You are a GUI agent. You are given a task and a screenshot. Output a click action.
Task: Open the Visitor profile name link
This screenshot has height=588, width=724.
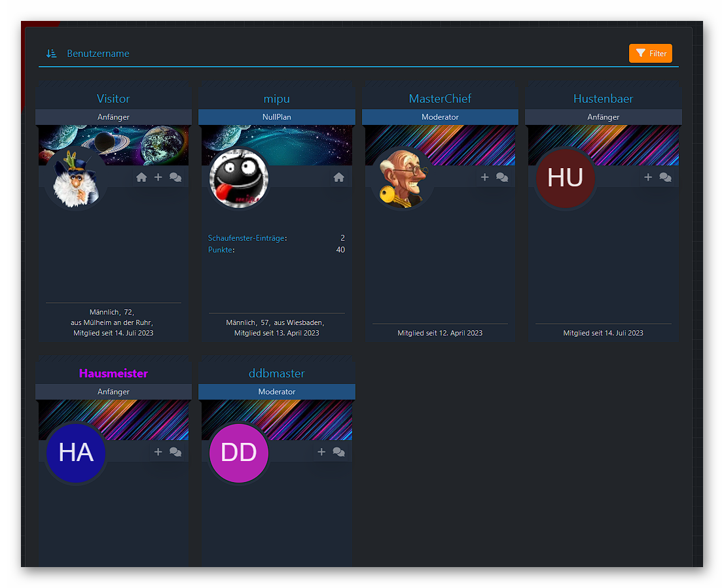[x=113, y=99]
